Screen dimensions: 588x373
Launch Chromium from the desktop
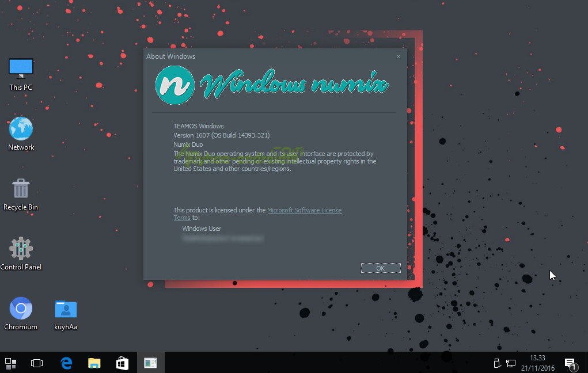pyautogui.click(x=21, y=313)
